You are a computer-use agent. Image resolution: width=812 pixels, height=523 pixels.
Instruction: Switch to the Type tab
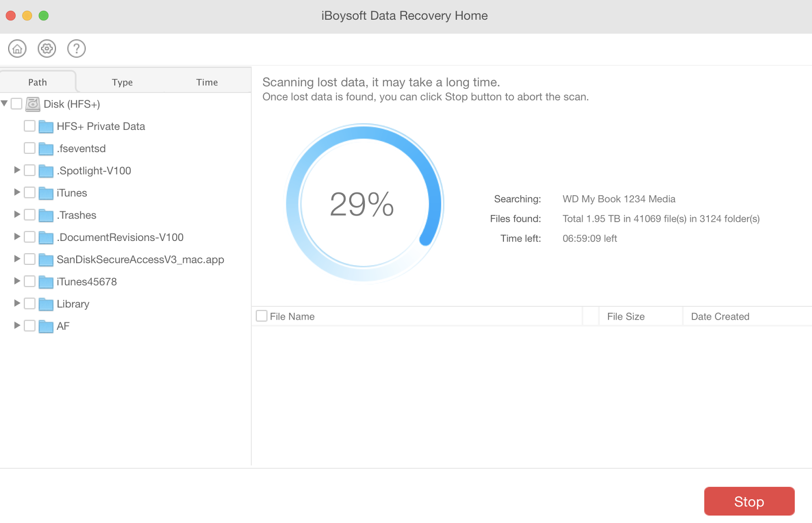click(122, 82)
